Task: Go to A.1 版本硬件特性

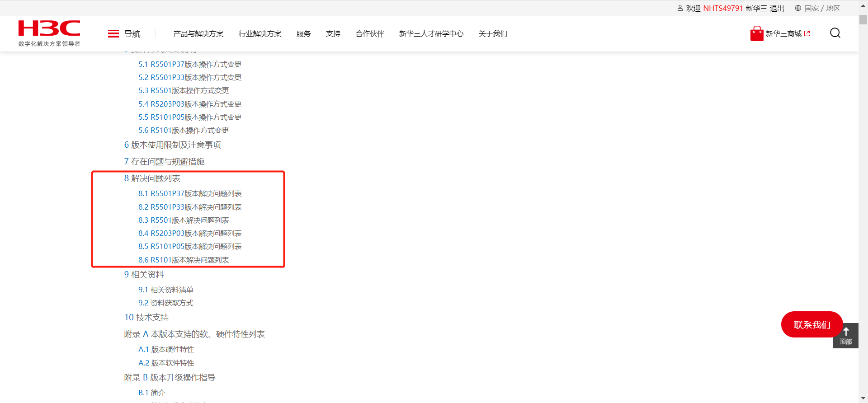Action: click(x=166, y=349)
